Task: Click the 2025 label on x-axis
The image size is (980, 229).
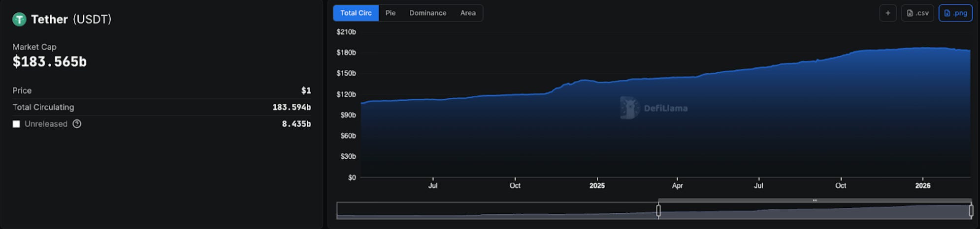Action: pos(597,186)
